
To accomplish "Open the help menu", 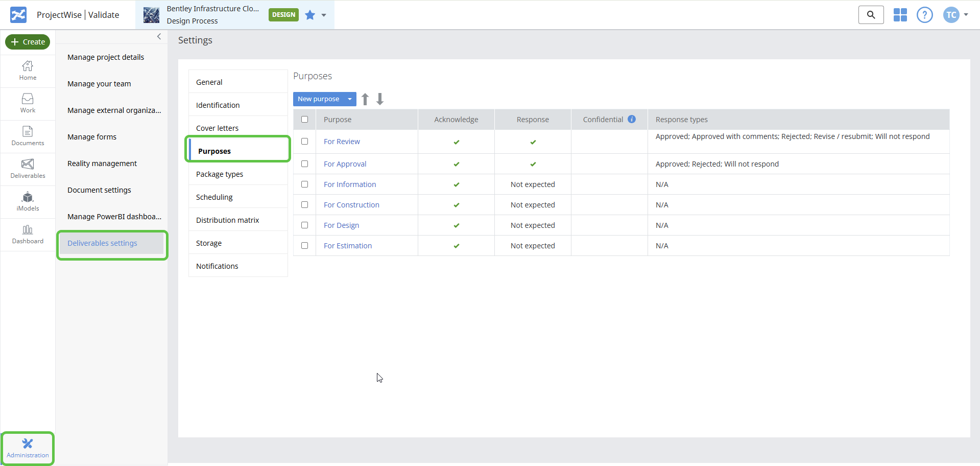I will (924, 15).
